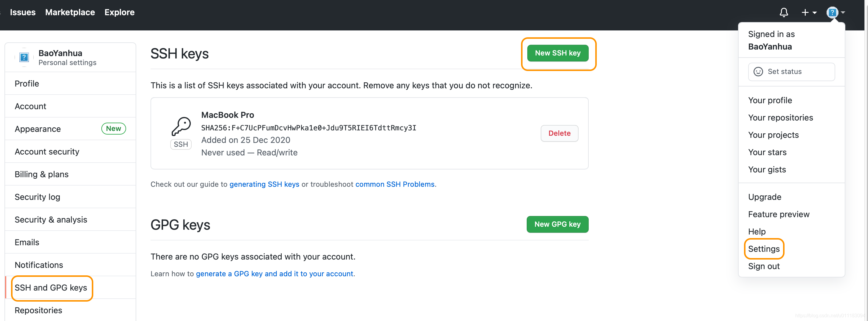Choose Settings from the user menu
The image size is (868, 321).
(x=764, y=249)
